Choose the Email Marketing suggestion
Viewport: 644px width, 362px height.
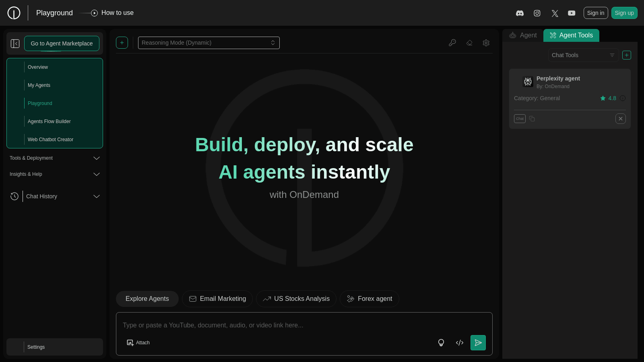[217, 299]
